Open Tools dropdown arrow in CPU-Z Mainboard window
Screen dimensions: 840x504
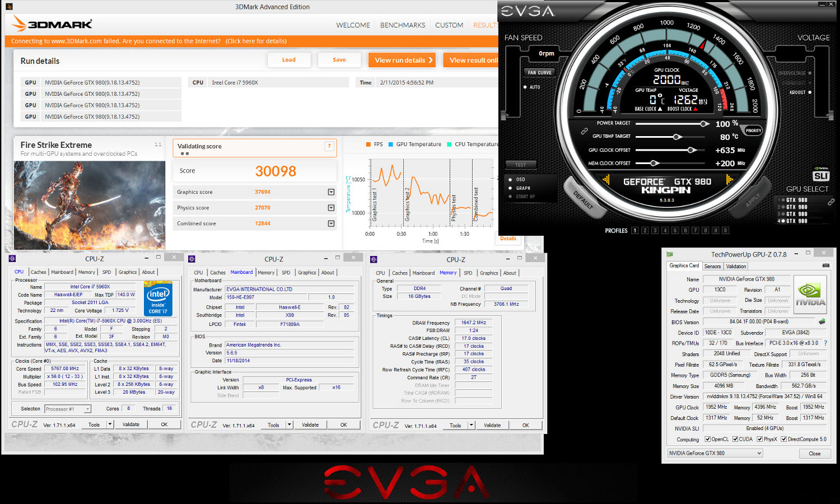pyautogui.click(x=290, y=425)
